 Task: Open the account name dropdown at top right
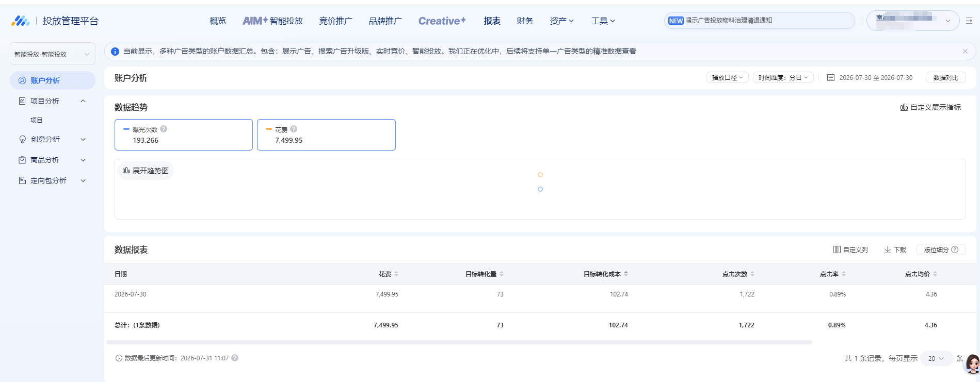(913, 21)
